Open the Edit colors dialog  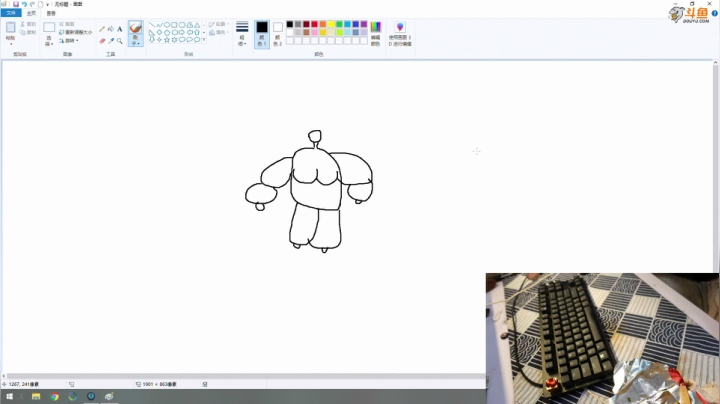pyautogui.click(x=376, y=34)
